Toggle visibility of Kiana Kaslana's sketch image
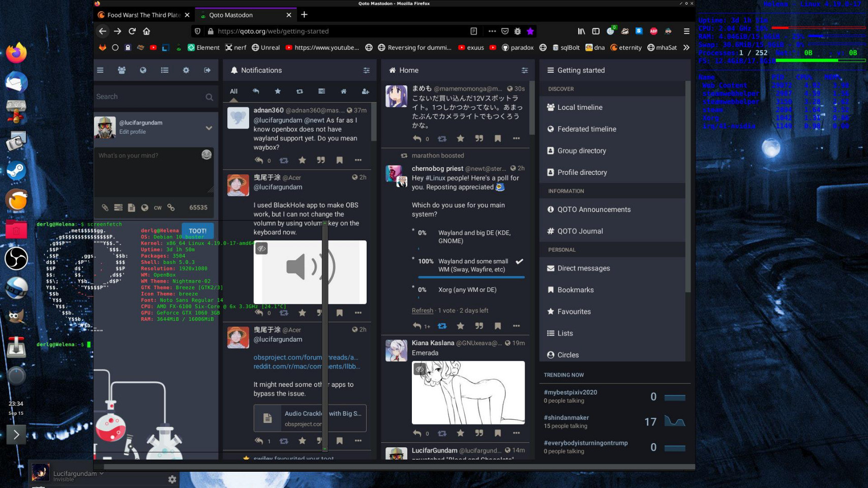This screenshot has height=488, width=868. 420,369
